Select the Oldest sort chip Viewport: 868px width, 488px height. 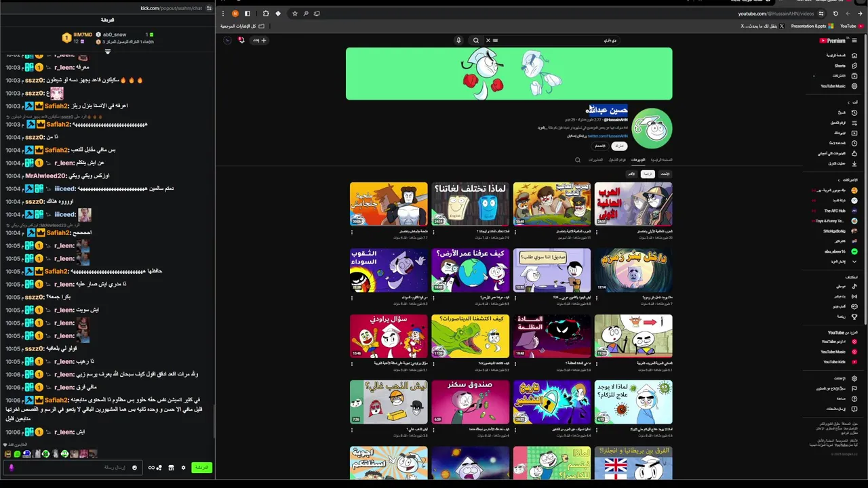coord(631,174)
